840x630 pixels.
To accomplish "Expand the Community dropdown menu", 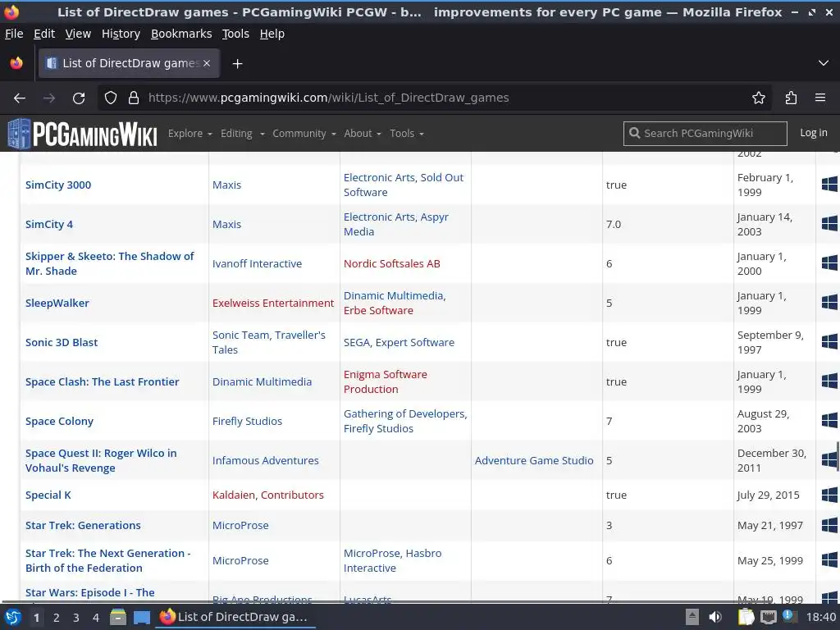I will coord(304,134).
